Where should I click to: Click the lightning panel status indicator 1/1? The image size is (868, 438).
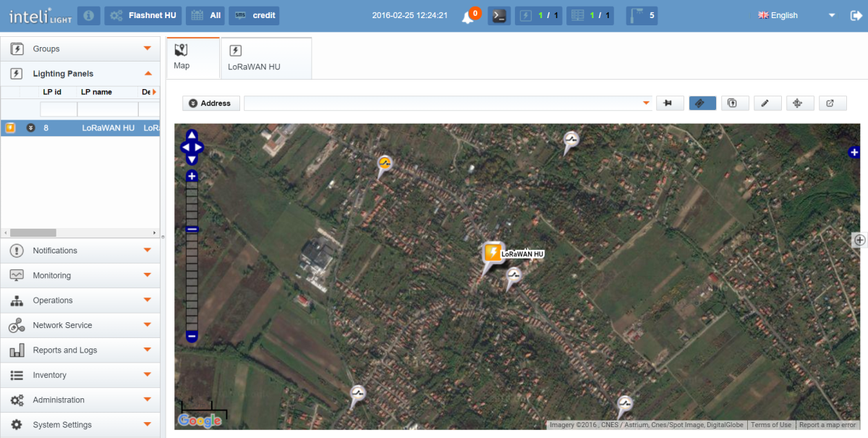coord(538,15)
